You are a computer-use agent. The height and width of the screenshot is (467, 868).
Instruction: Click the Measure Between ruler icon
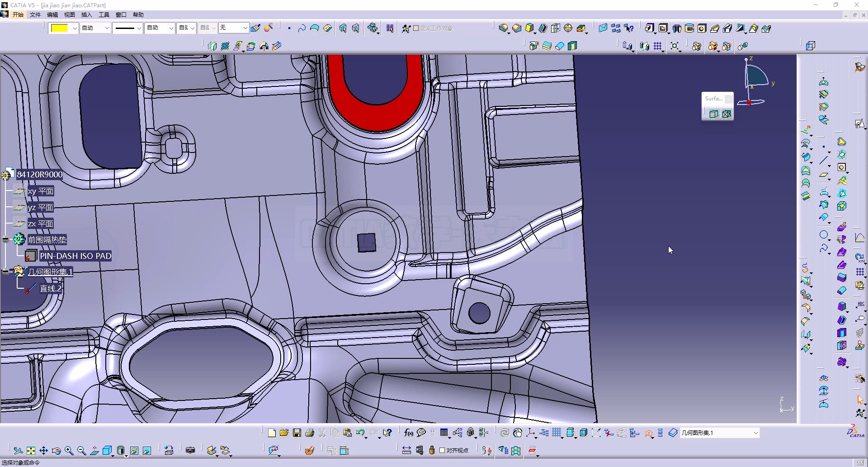tap(406, 450)
